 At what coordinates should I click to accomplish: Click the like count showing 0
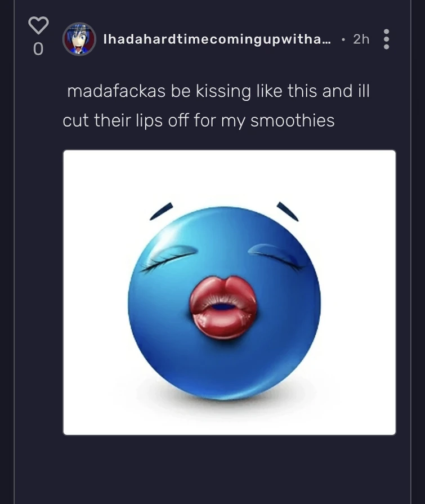coord(38,49)
